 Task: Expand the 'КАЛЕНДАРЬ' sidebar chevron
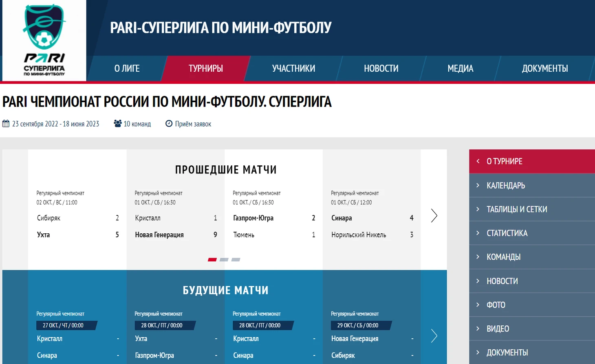click(478, 185)
